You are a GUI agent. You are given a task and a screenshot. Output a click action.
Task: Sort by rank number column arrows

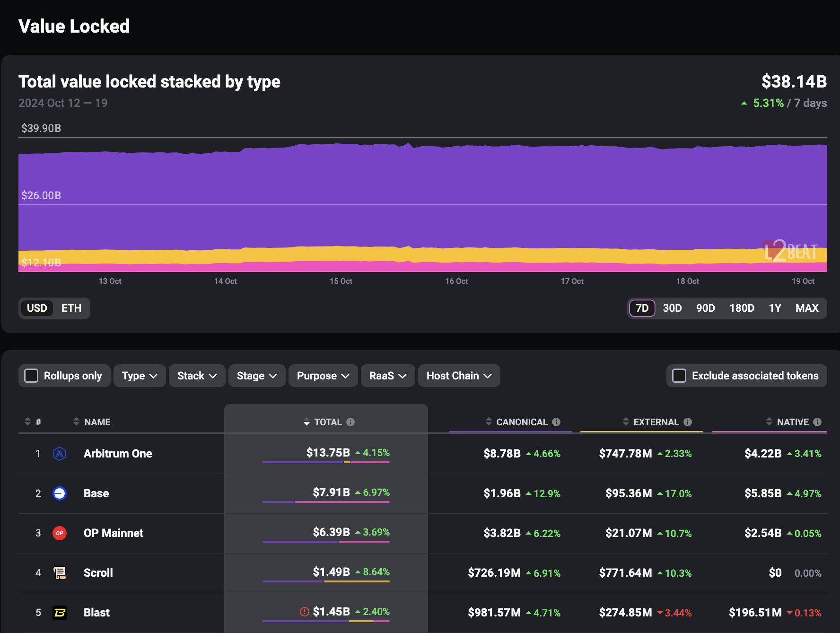coord(27,422)
